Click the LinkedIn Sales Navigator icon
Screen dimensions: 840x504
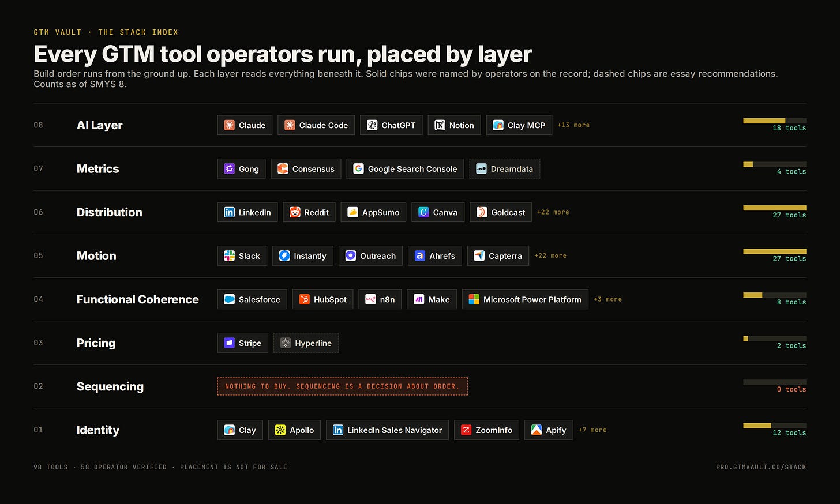coord(338,430)
